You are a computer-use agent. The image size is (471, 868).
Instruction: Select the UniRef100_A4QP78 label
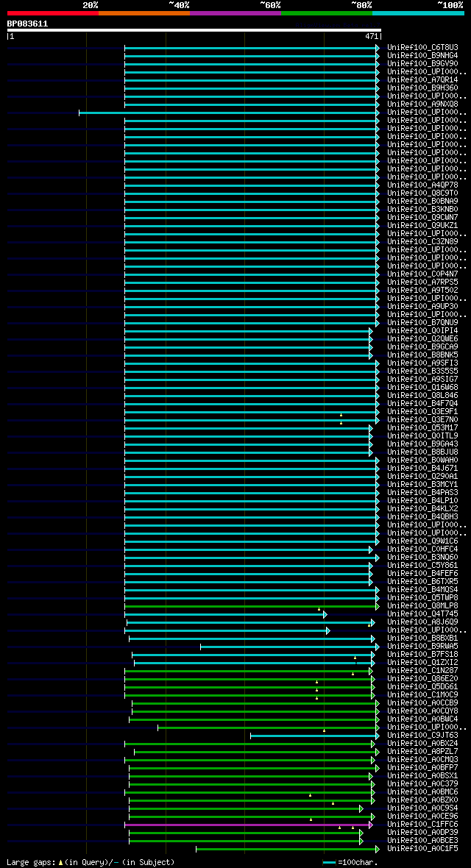422,185
